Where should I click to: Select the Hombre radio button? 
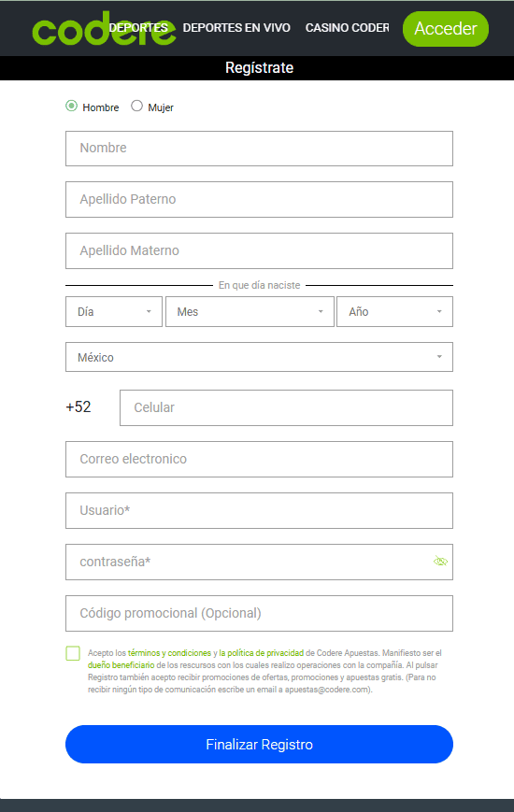pyautogui.click(x=72, y=107)
